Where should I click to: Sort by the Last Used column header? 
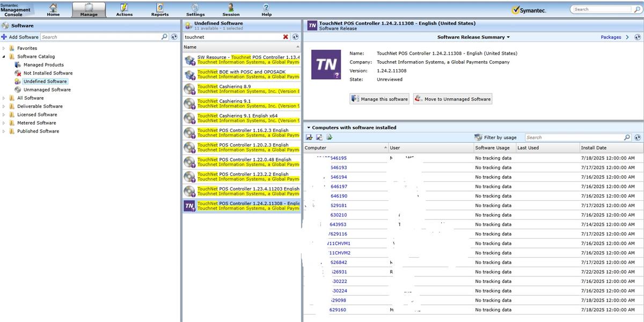coord(547,148)
